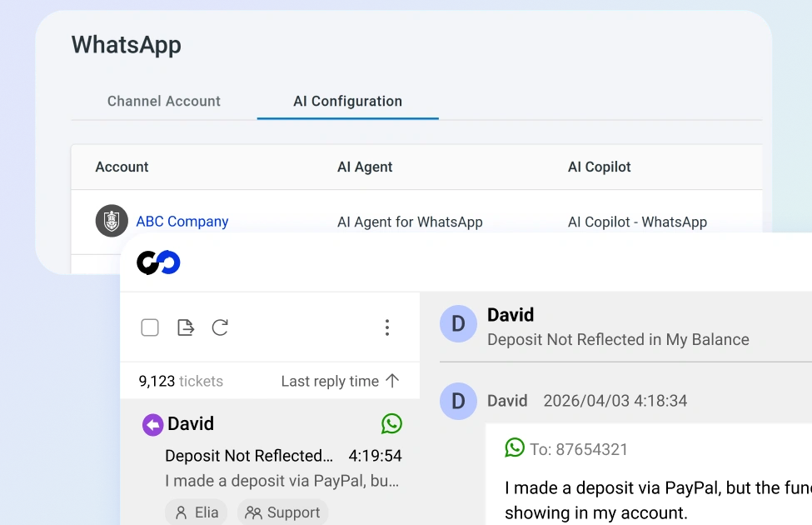This screenshot has height=525, width=812.
Task: Click David's avatar next to the message timestamp
Action: [458, 401]
